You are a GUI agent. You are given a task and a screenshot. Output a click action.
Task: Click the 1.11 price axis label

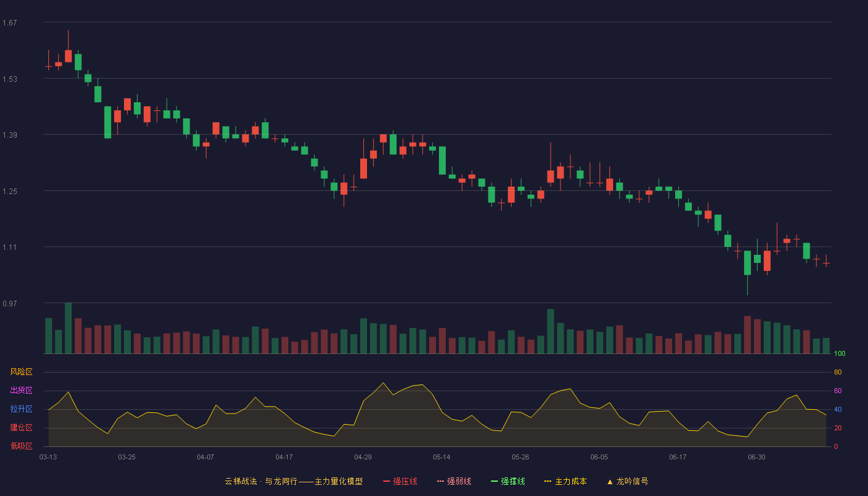click(x=9, y=247)
